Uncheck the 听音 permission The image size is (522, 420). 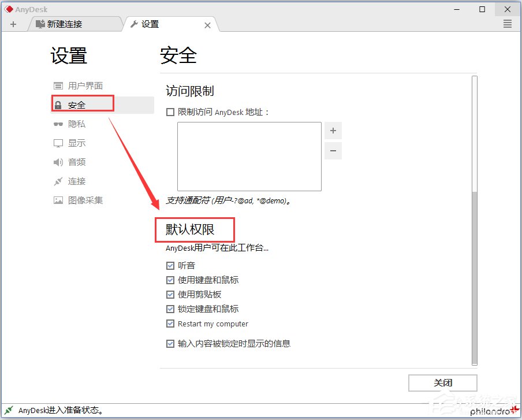[x=170, y=265]
